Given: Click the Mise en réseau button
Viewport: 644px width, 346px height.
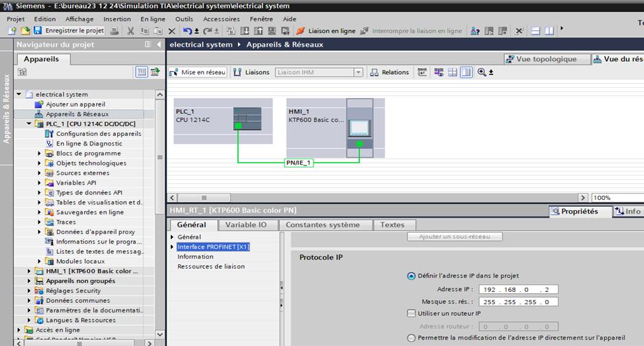Looking at the screenshot, I should pyautogui.click(x=198, y=73).
